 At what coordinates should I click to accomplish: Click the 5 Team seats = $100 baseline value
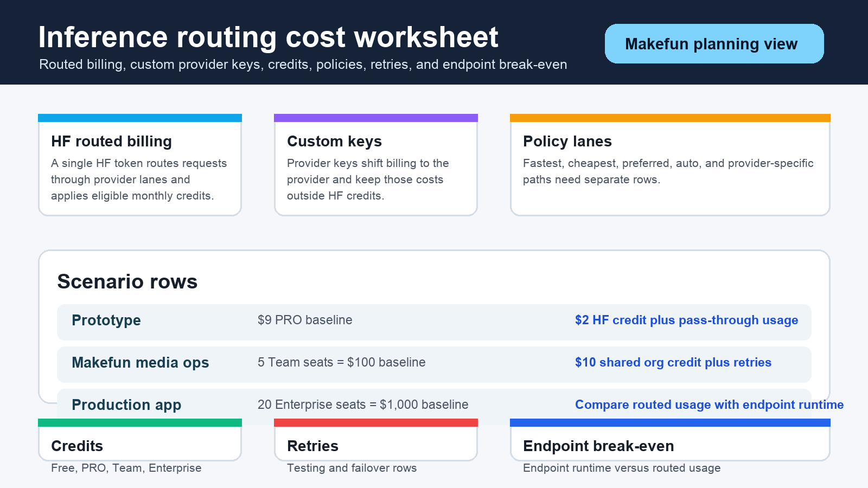[342, 362]
